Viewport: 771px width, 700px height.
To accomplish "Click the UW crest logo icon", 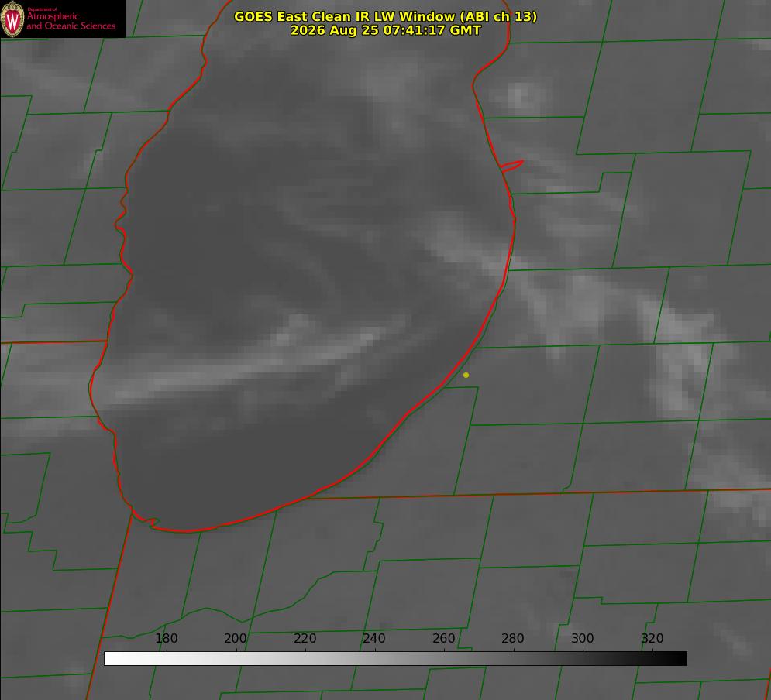I will click(x=12, y=19).
